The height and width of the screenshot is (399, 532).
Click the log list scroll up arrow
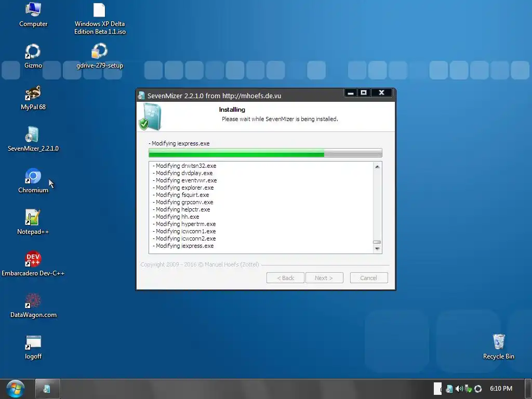coord(377,167)
